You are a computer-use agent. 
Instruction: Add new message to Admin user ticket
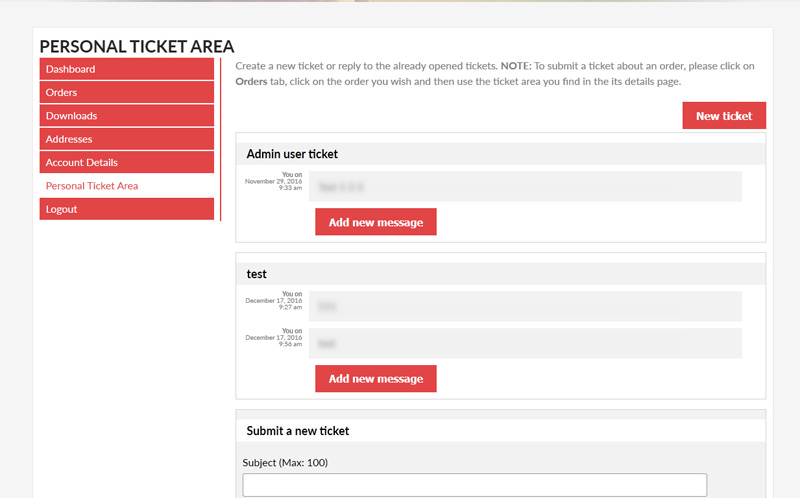375,222
